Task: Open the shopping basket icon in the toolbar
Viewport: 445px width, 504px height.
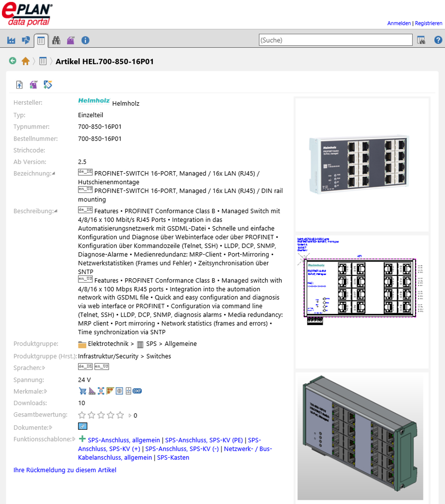Action: coord(70,40)
